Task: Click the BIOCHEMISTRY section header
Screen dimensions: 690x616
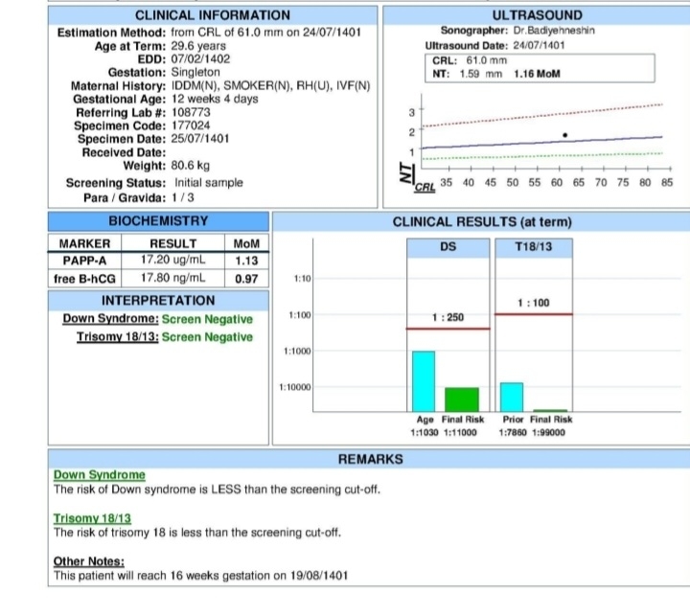Action: [x=158, y=221]
